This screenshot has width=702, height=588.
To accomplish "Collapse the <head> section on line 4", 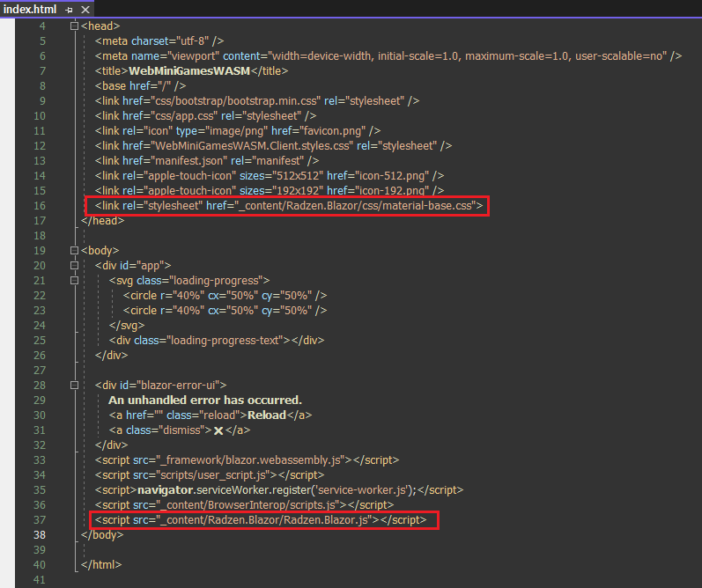I will click(x=74, y=26).
